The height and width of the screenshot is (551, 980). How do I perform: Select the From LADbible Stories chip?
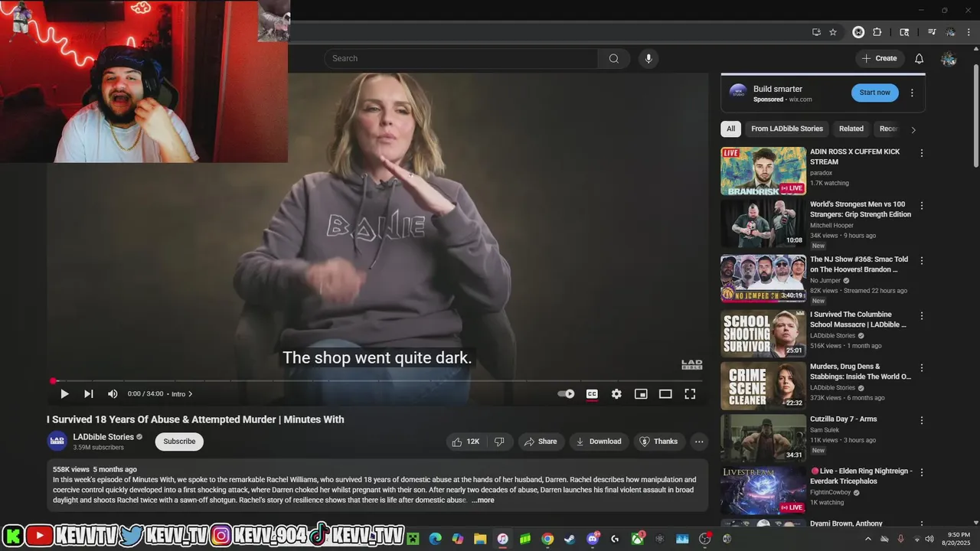(x=787, y=129)
